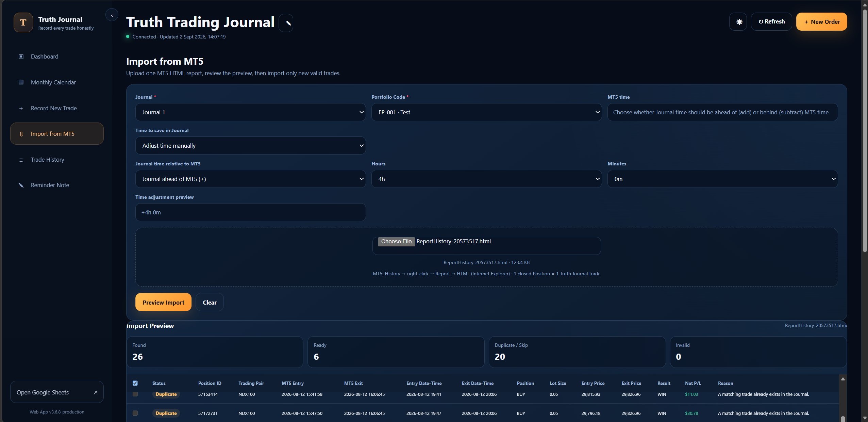This screenshot has width=868, height=422.
Task: Click the preview table scrollbar up arrow
Action: 843,379
